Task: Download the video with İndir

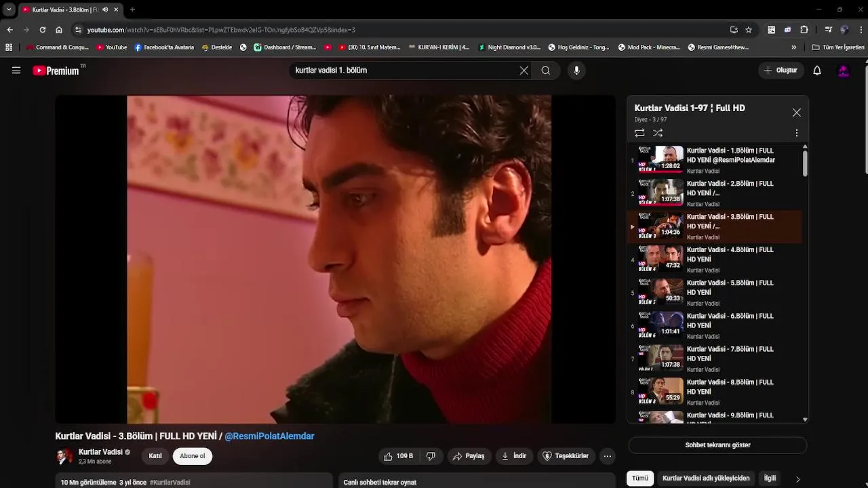Action: click(x=515, y=456)
